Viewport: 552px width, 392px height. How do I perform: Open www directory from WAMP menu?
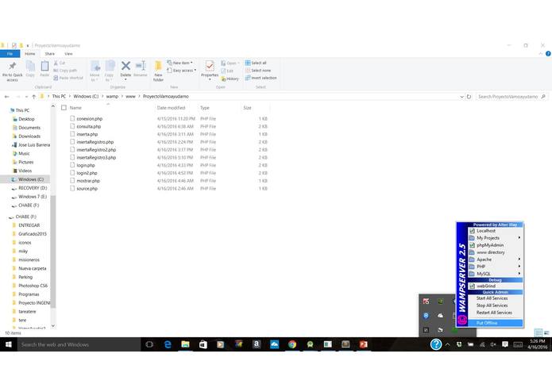tap(496, 252)
